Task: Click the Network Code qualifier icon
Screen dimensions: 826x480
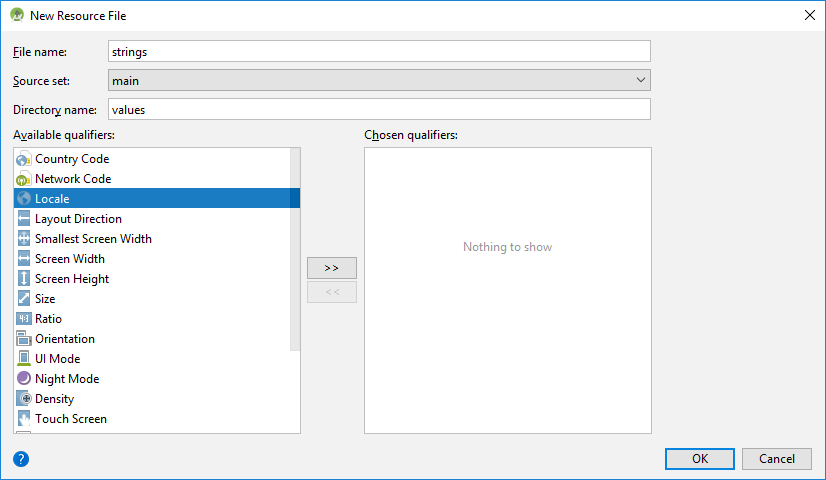Action: (24, 179)
